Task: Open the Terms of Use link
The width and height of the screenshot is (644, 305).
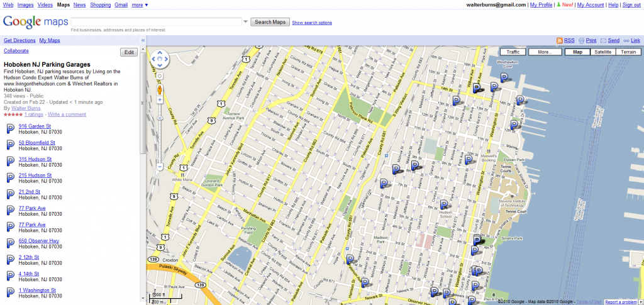Action: point(589,302)
